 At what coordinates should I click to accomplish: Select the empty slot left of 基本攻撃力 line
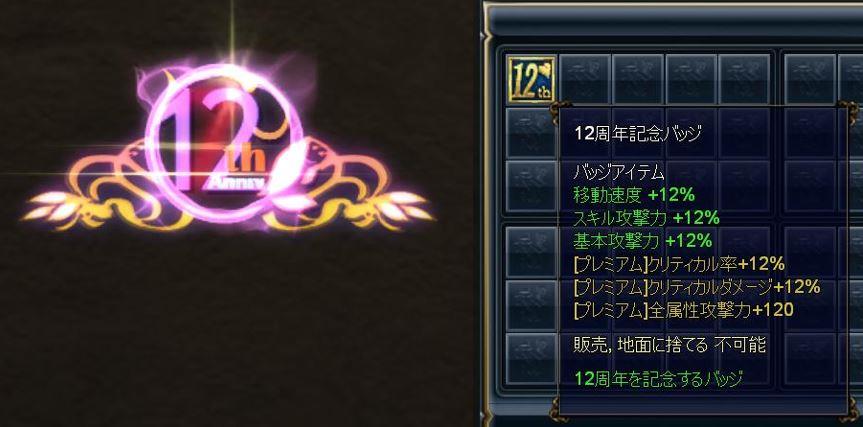click(x=531, y=252)
